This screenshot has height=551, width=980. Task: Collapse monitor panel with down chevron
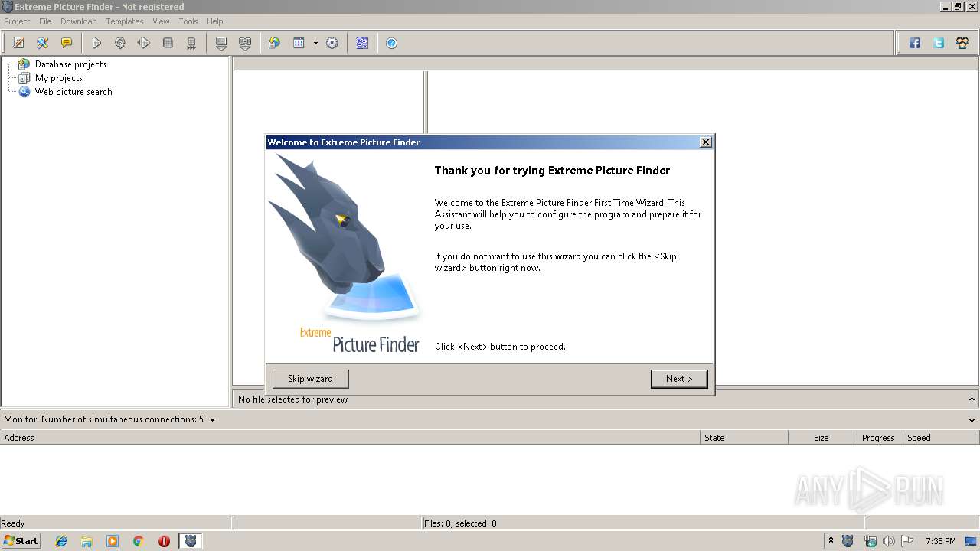(x=972, y=419)
